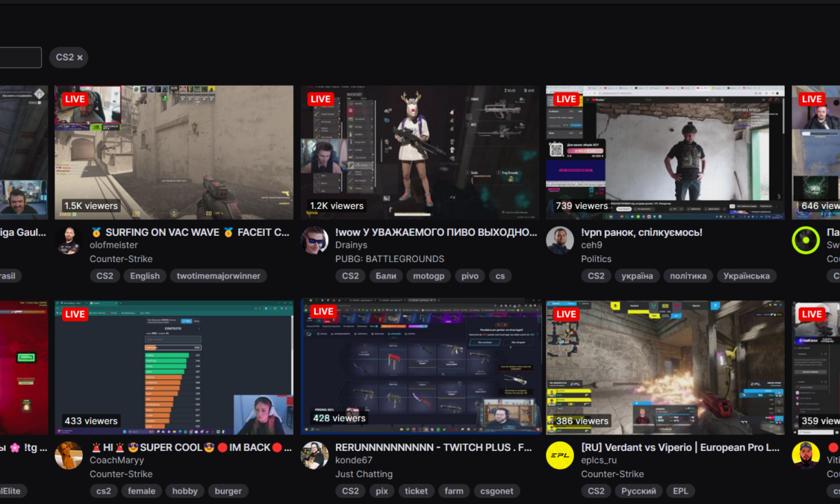This screenshot has width=840, height=504.
Task: Open the yellow EPL avatar of eplcs_ru
Action: (560, 455)
